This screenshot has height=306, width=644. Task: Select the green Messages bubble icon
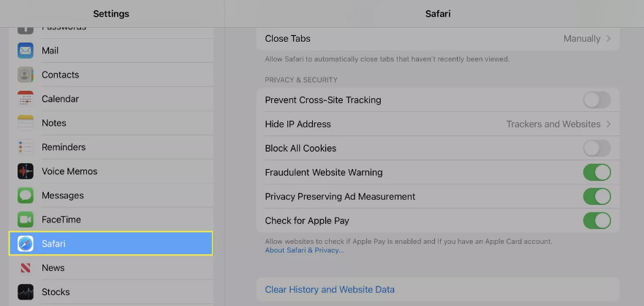26,195
